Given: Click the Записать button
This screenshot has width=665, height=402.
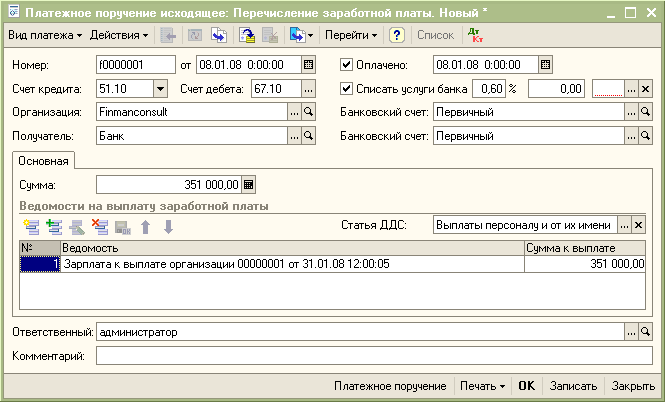Looking at the screenshot, I should (573, 386).
